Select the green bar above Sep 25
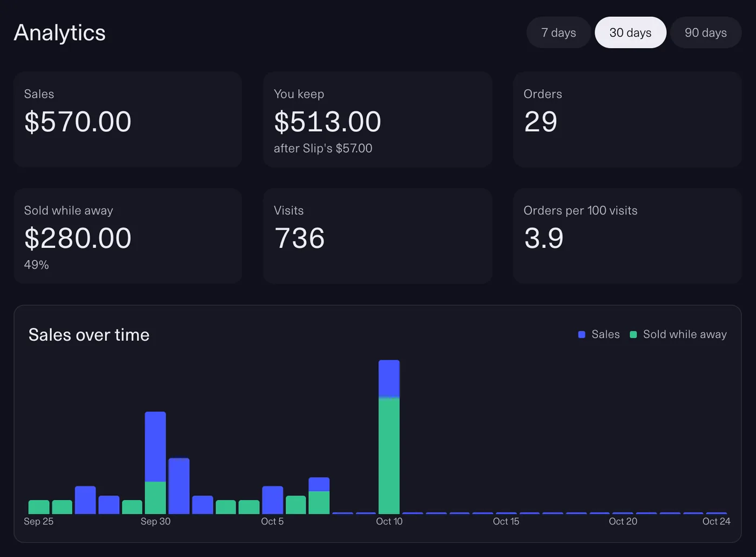This screenshot has width=756, height=557. point(39,507)
